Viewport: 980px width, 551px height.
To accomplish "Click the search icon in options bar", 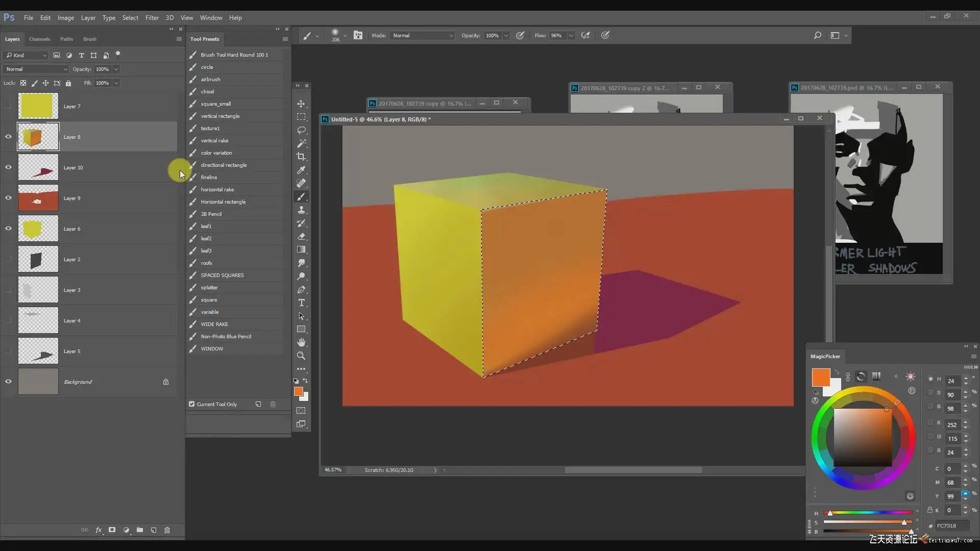I will click(x=817, y=35).
